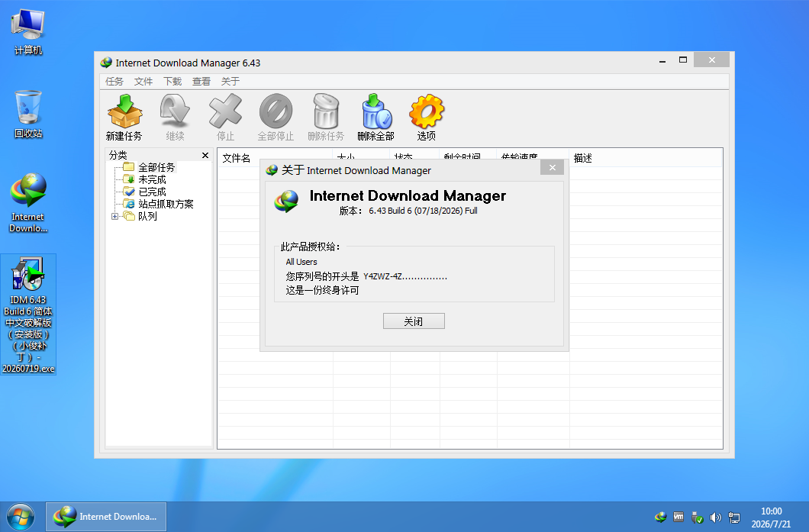Viewport: 809px width, 532px height.
Task: Select 未完成 category
Action: [x=152, y=179]
